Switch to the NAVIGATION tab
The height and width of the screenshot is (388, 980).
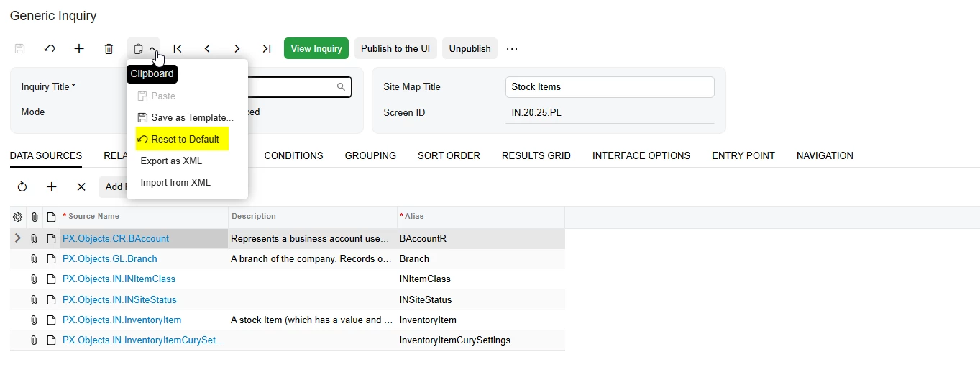[825, 155]
